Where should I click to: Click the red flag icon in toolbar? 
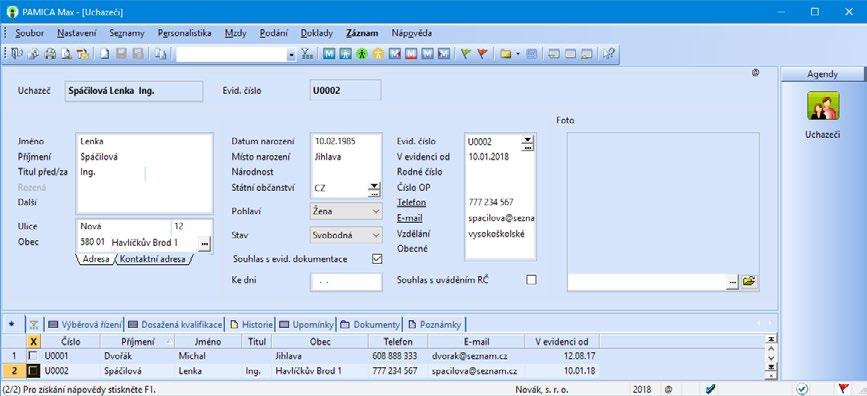(482, 54)
